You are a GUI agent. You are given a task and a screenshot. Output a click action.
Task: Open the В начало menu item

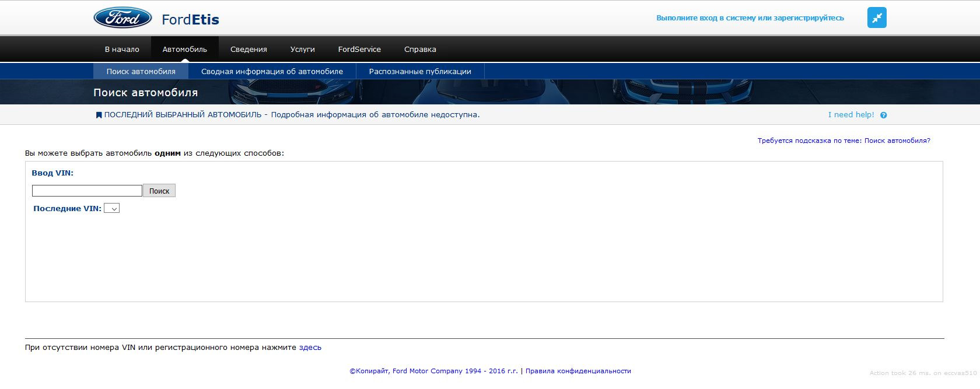[x=122, y=50]
